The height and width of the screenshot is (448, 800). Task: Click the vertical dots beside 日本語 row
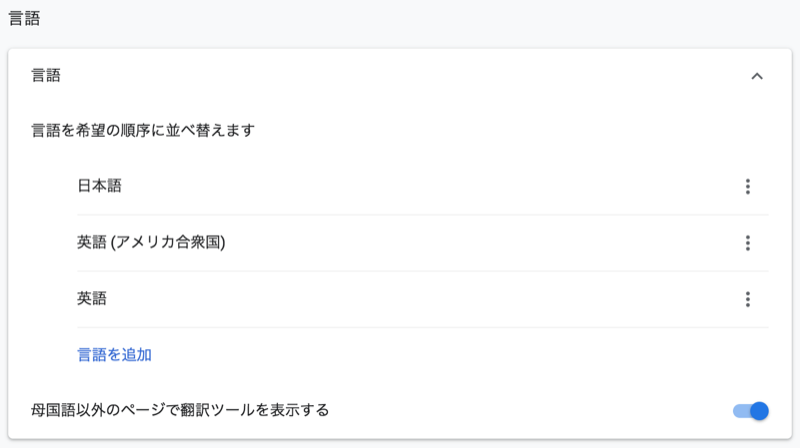(747, 186)
